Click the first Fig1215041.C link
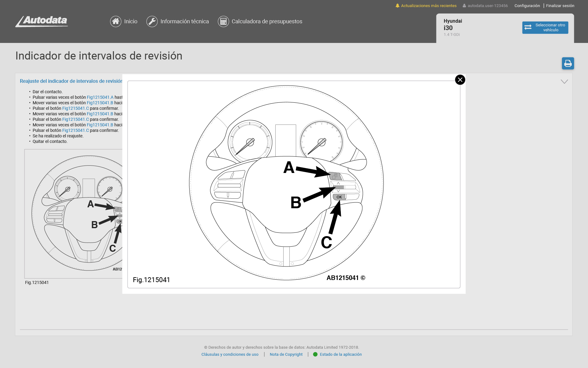Image resolution: width=588 pixels, height=368 pixels. [x=75, y=108]
